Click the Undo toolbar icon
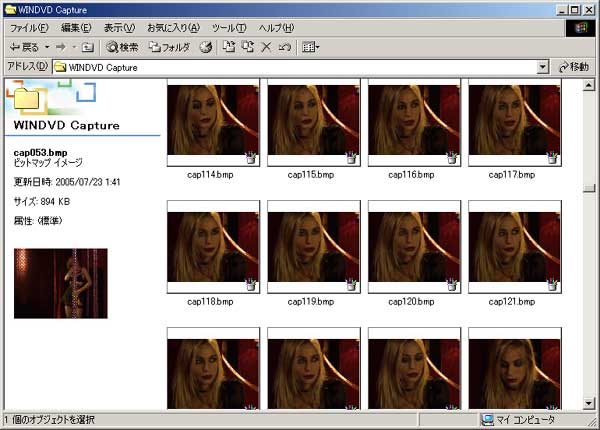 point(284,47)
